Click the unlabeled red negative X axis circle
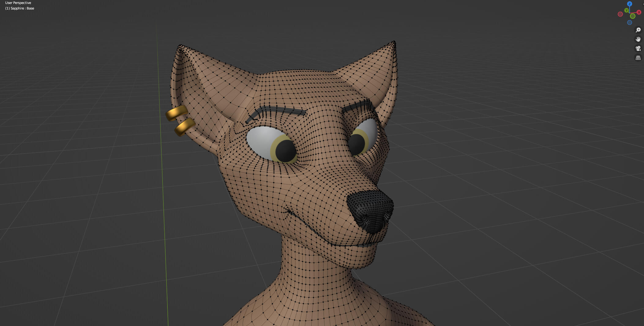 (x=620, y=14)
